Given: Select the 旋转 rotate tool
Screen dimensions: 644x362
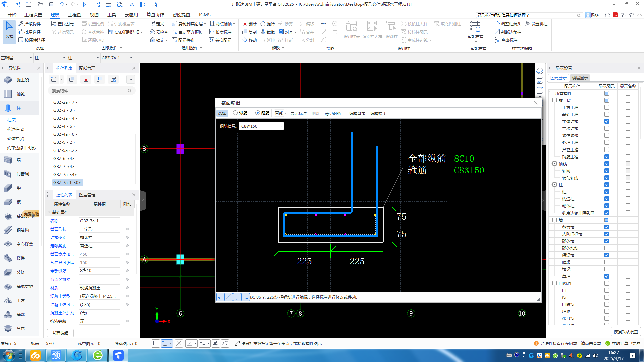Looking at the screenshot, I should [x=268, y=24].
